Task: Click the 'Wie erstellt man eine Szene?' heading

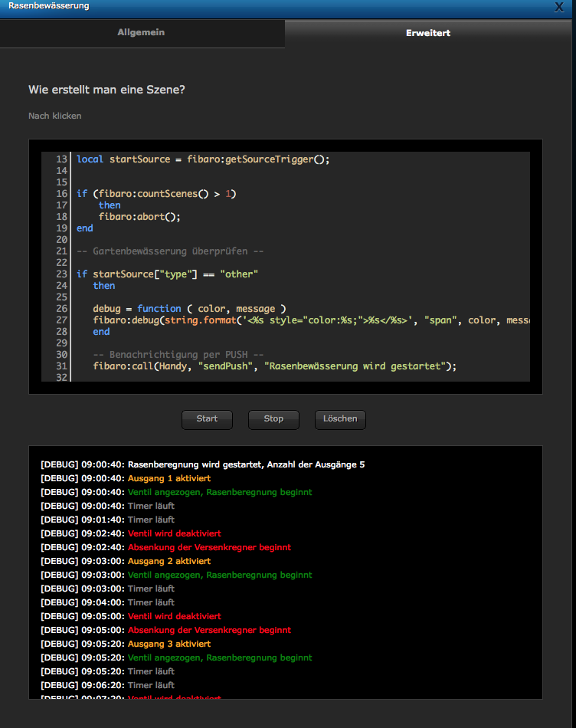Action: click(106, 90)
